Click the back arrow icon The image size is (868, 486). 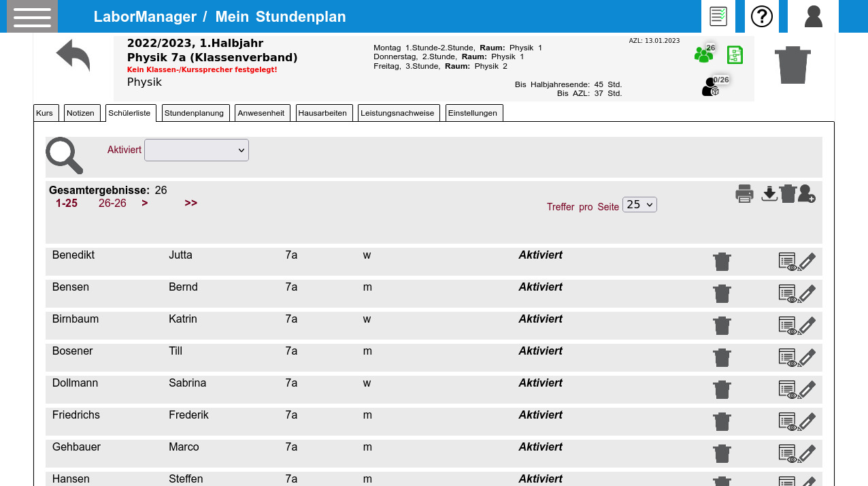coord(73,55)
